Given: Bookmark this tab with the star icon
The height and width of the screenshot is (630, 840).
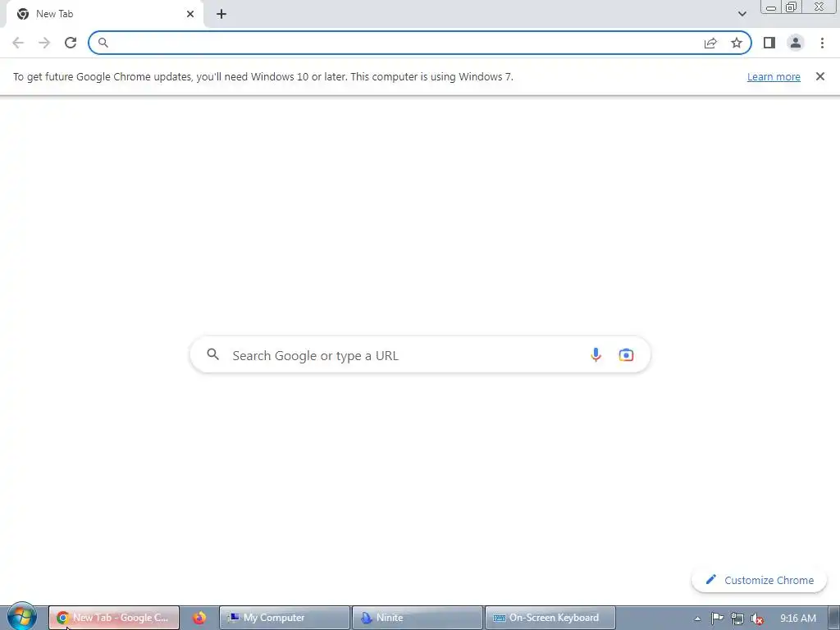Looking at the screenshot, I should coord(737,43).
